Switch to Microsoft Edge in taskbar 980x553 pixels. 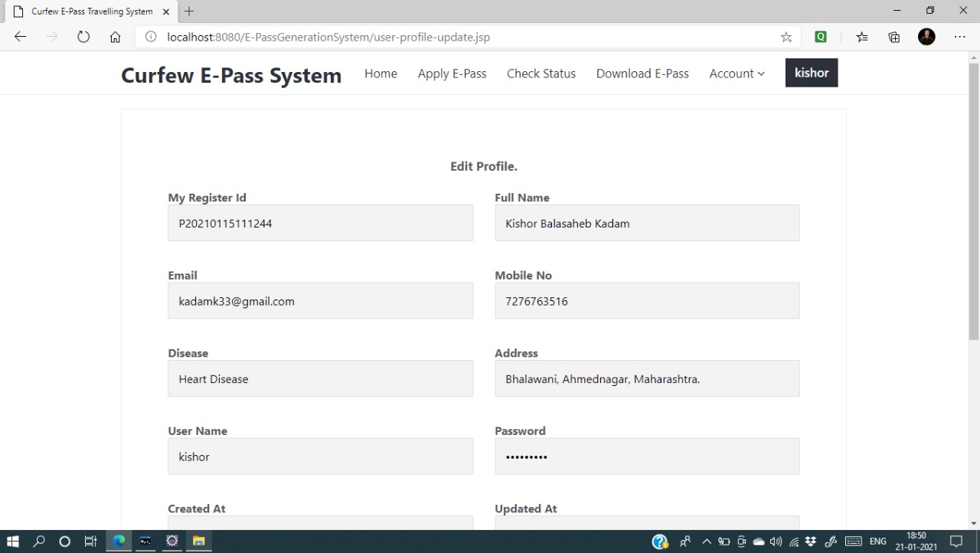click(x=119, y=542)
